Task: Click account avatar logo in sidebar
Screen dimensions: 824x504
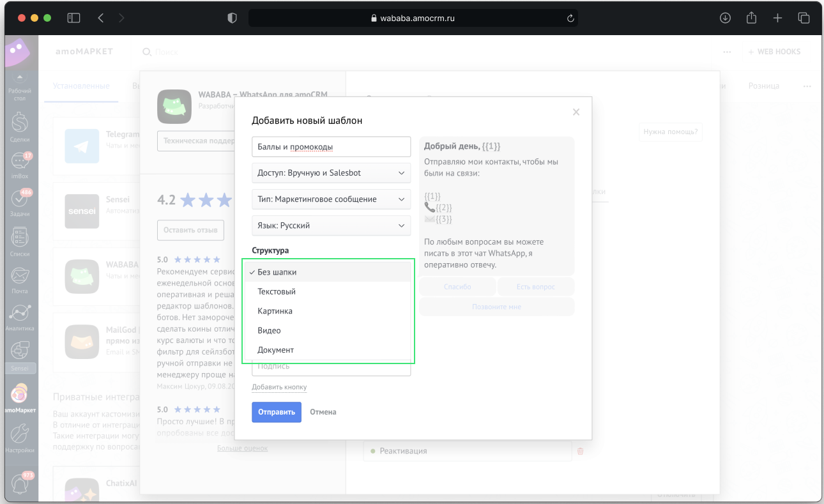Action: [x=18, y=52]
